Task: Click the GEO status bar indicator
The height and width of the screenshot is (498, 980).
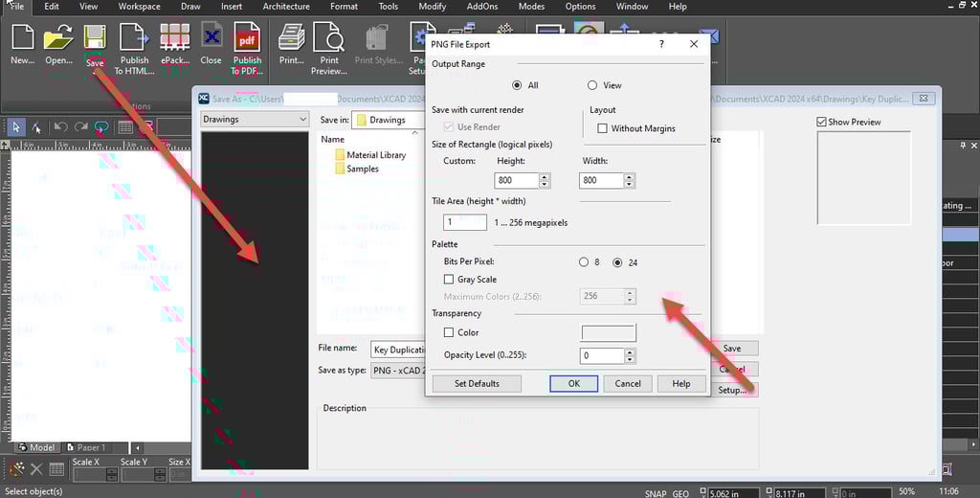Action: coord(680,493)
